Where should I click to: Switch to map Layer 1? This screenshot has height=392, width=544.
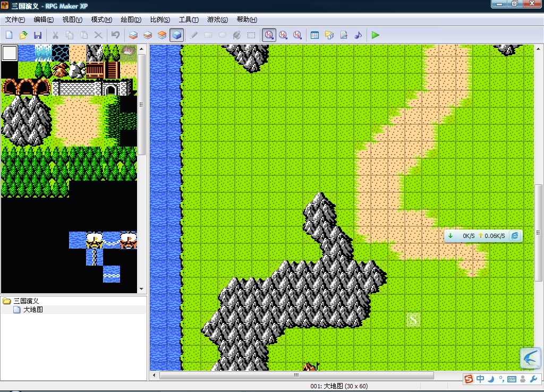pos(133,35)
